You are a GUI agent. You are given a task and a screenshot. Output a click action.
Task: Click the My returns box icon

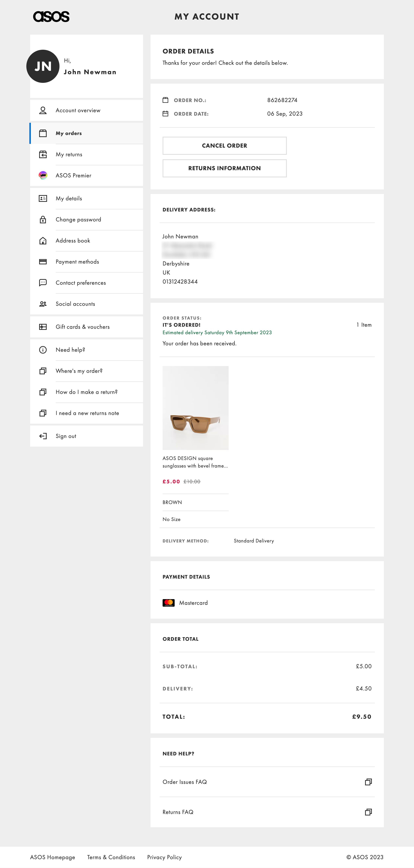point(43,154)
